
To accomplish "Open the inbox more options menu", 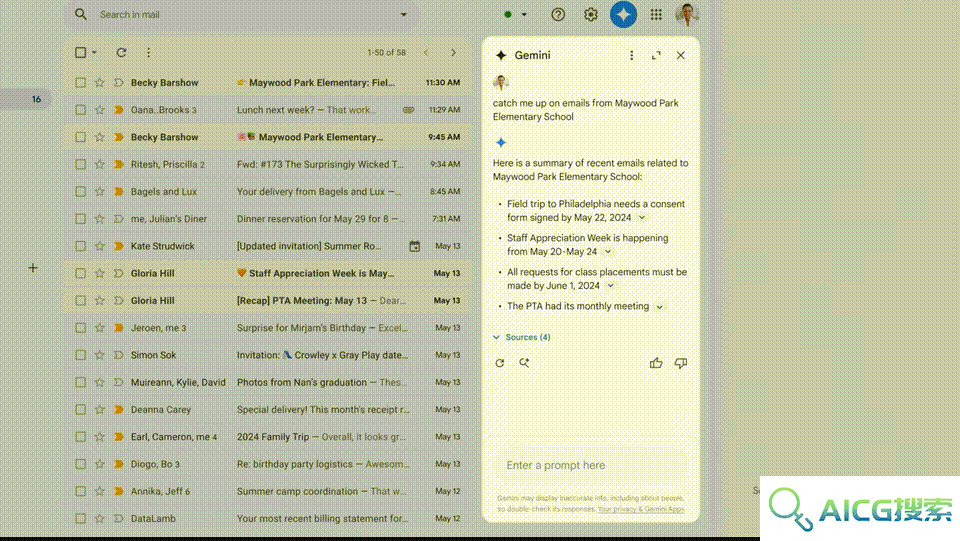I will pos(148,53).
